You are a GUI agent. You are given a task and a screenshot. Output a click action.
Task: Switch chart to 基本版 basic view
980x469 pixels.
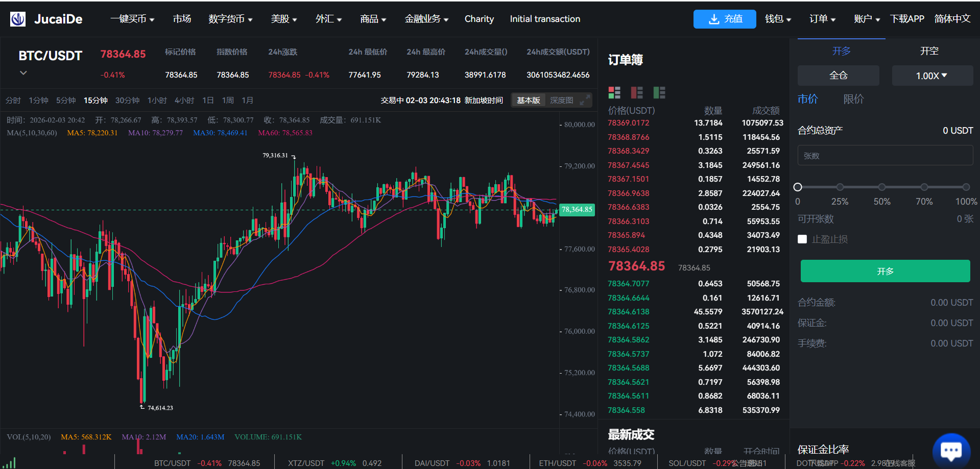[x=528, y=101]
